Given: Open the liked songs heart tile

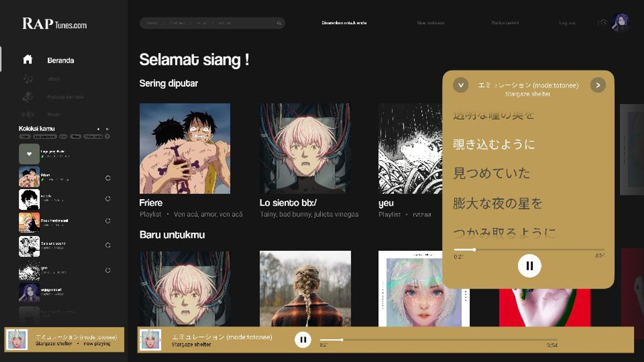Looking at the screenshot, I should click(x=29, y=154).
